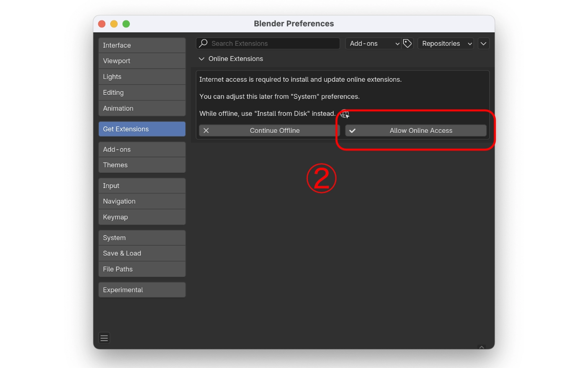Click the hamburger menu icon at bottom left
Image resolution: width=588 pixels, height=368 pixels.
point(104,338)
